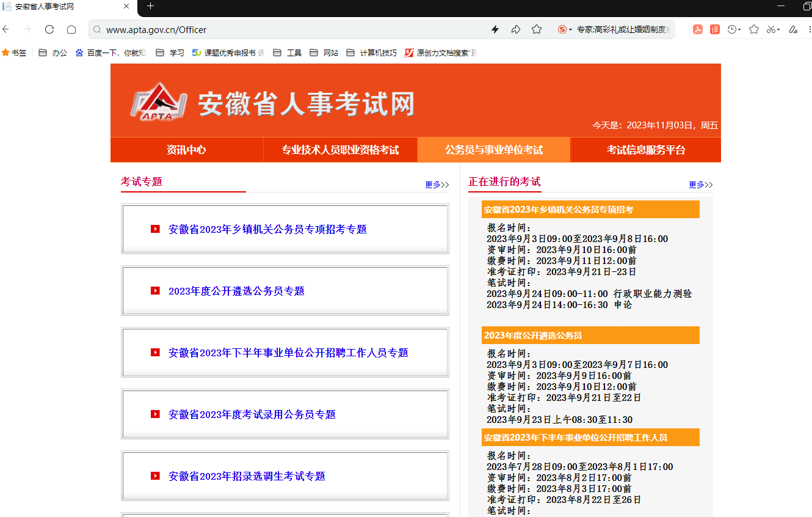This screenshot has width=812, height=517.
Task: Open the red PDF extension icon
Action: point(698,29)
